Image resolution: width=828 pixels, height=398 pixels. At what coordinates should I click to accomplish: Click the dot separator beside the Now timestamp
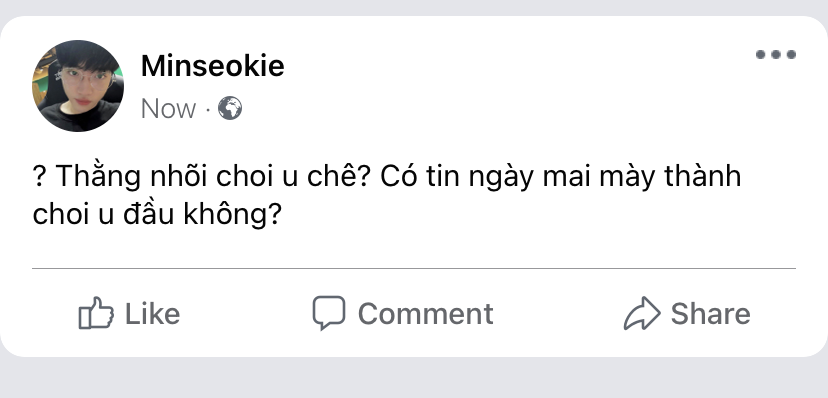coord(208,109)
